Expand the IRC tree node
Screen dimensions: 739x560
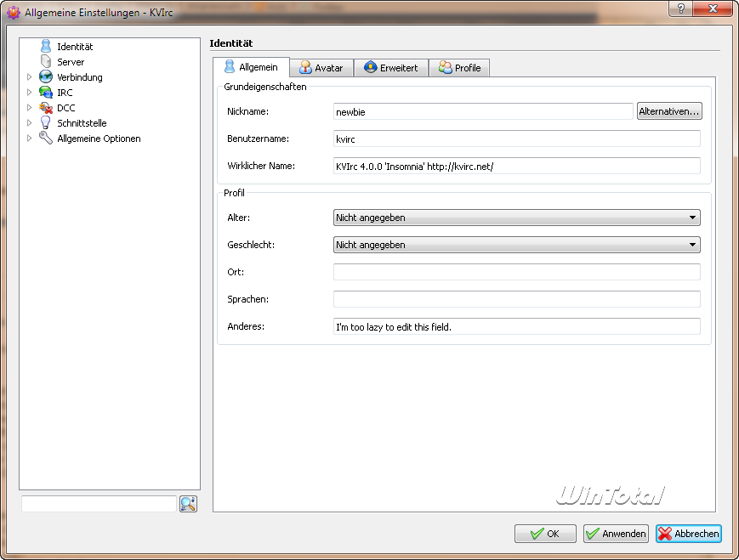coord(29,93)
